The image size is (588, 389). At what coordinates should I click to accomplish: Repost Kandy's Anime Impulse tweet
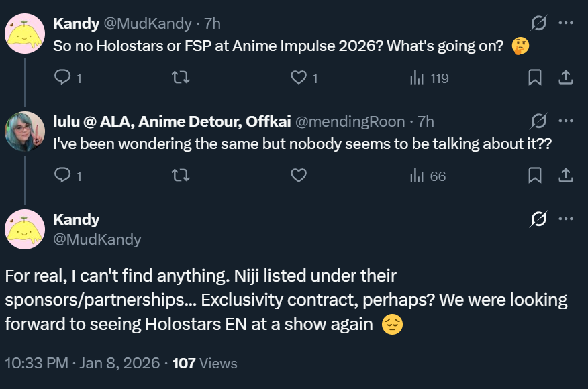(181, 78)
